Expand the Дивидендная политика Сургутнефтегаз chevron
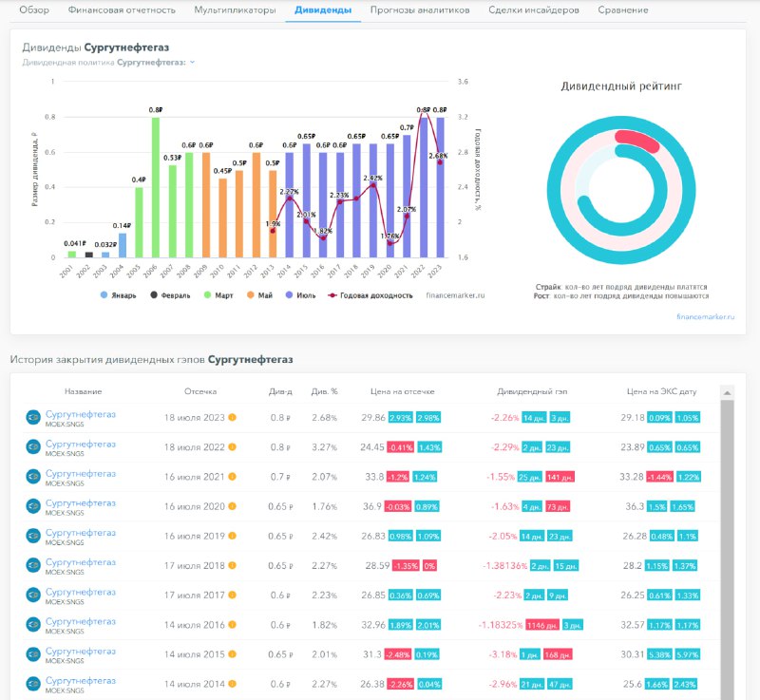Image resolution: width=760 pixels, height=700 pixels. click(x=193, y=62)
